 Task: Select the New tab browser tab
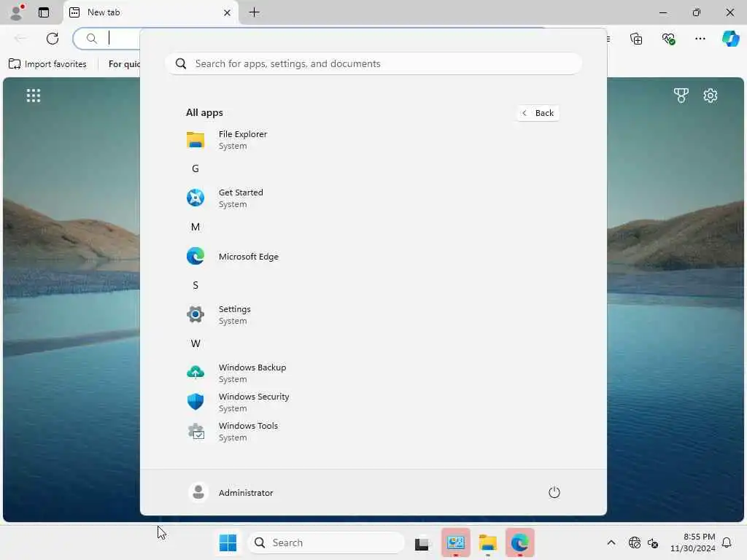[151, 13]
